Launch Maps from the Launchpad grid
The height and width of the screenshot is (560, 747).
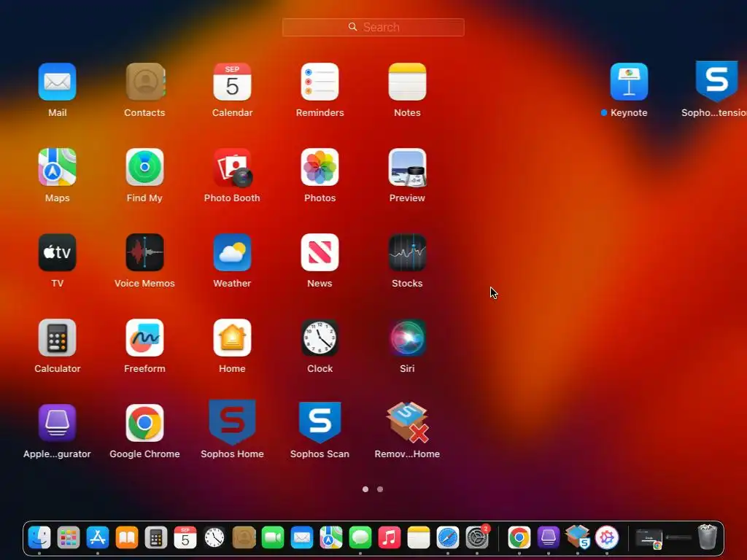[57, 167]
